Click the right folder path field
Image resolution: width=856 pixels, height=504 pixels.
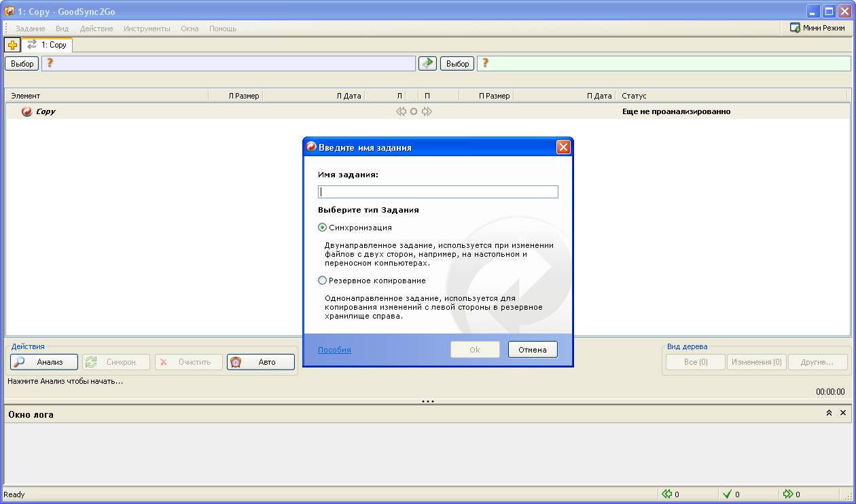(x=664, y=63)
